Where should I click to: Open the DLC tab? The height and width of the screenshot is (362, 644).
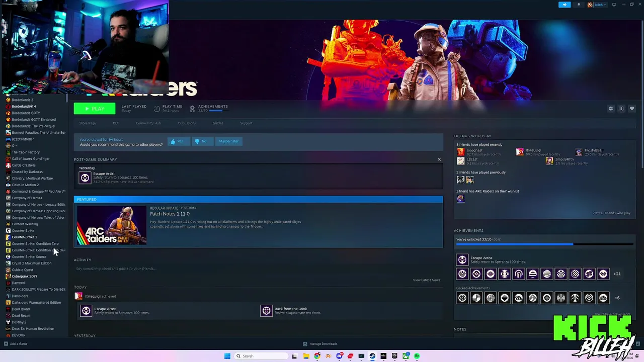click(x=116, y=123)
